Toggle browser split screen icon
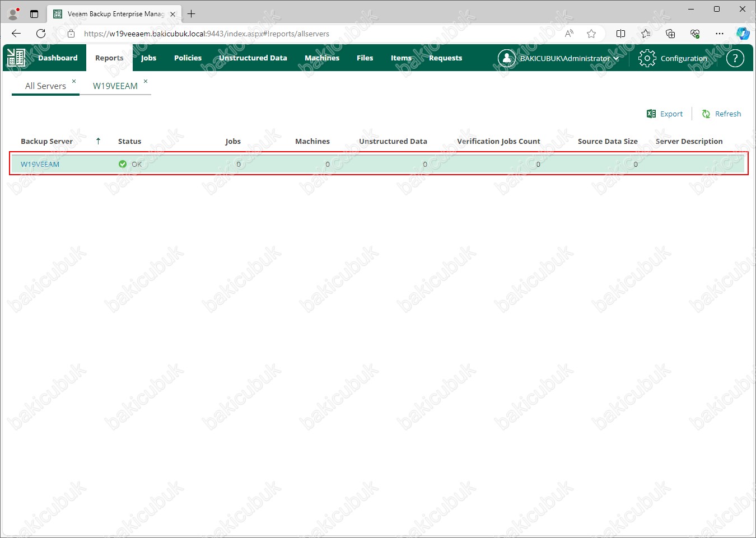Image resolution: width=756 pixels, height=538 pixels. 620,34
